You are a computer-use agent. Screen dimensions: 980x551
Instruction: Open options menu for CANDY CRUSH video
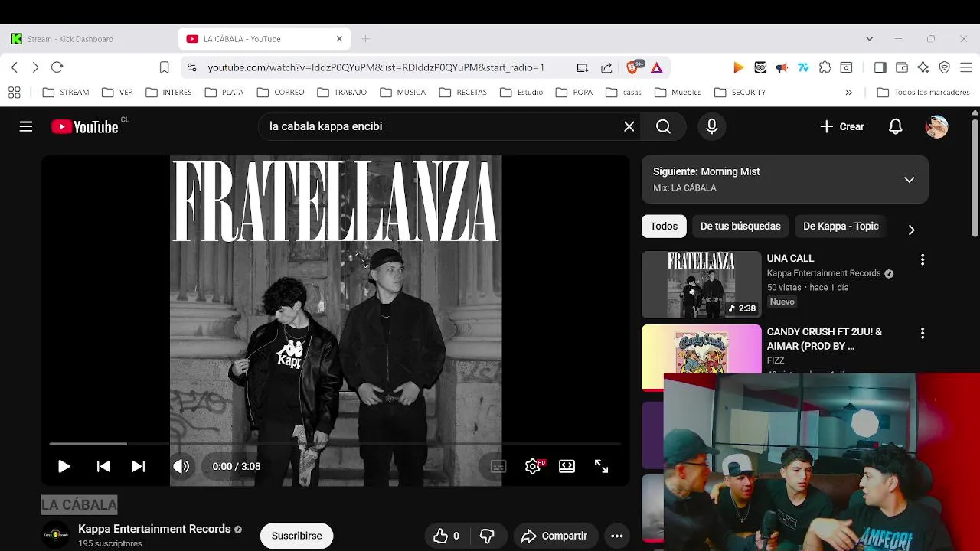pos(922,334)
